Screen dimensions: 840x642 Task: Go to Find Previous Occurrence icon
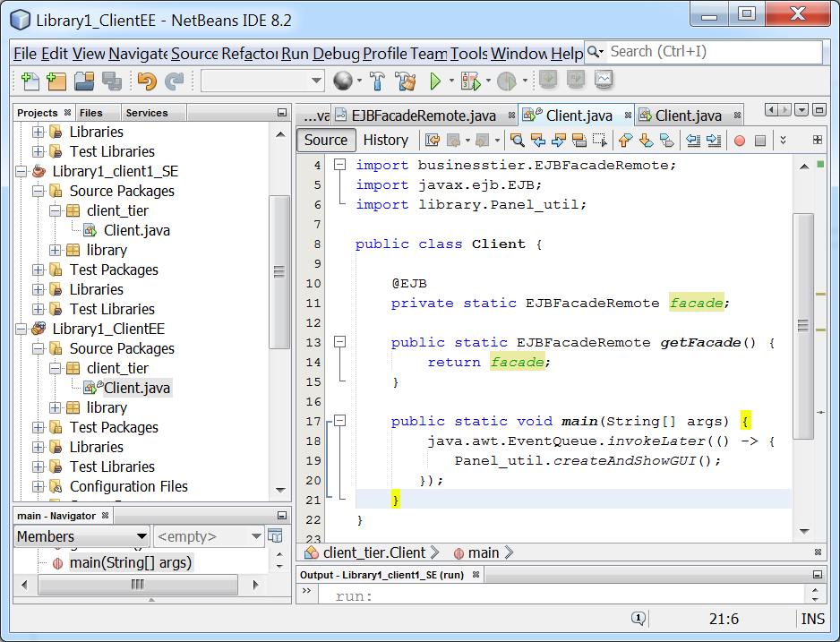538,141
